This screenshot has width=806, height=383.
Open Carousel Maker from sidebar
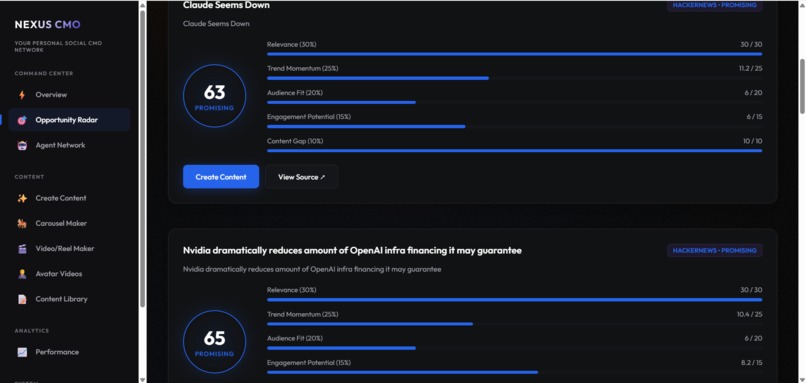69,224
